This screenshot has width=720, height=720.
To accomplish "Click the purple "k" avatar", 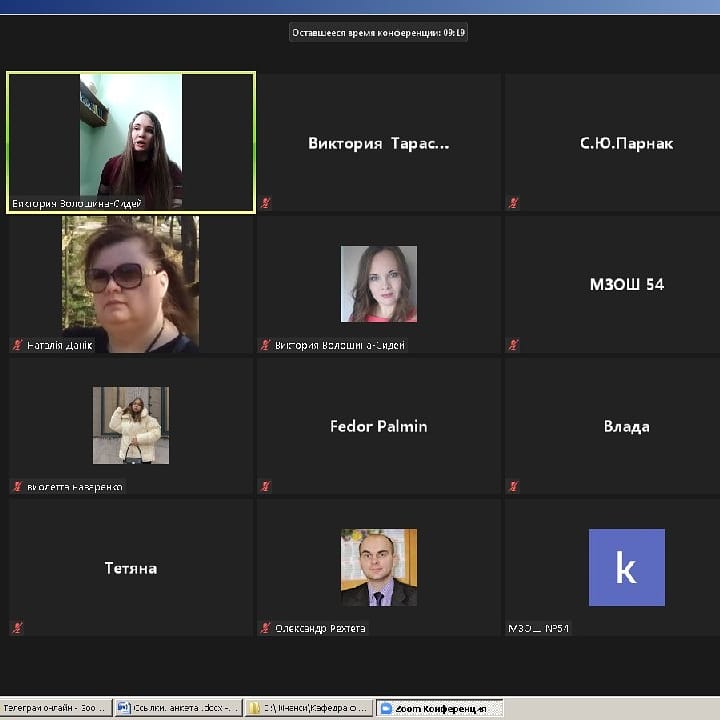I will pos(626,567).
